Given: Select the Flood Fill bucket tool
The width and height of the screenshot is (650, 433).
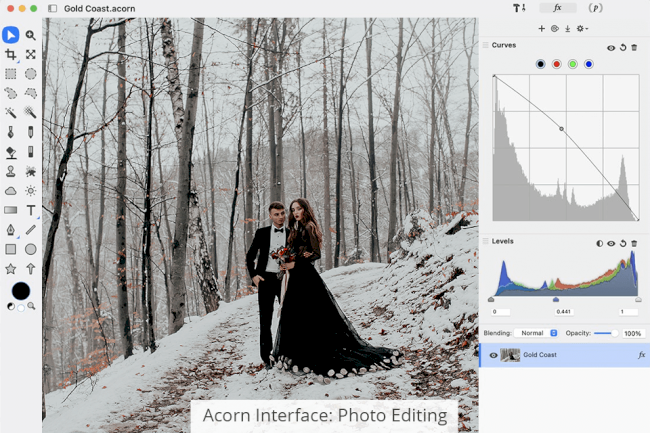Looking at the screenshot, I should (11, 152).
